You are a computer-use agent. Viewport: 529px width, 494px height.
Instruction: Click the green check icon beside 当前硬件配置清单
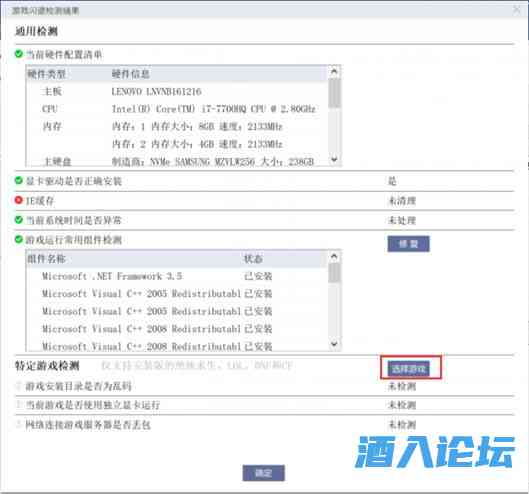point(19,54)
